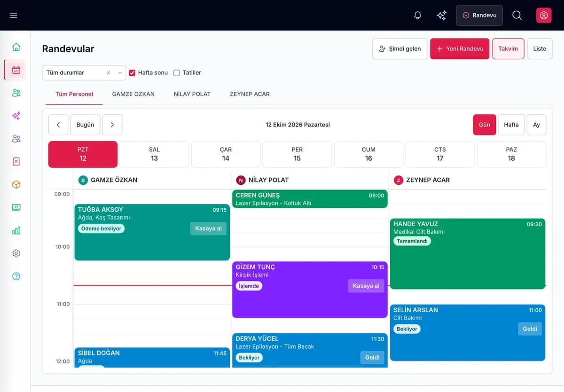The image size is (564, 392).
Task: Open the help question mark icon
Action: (x=16, y=276)
